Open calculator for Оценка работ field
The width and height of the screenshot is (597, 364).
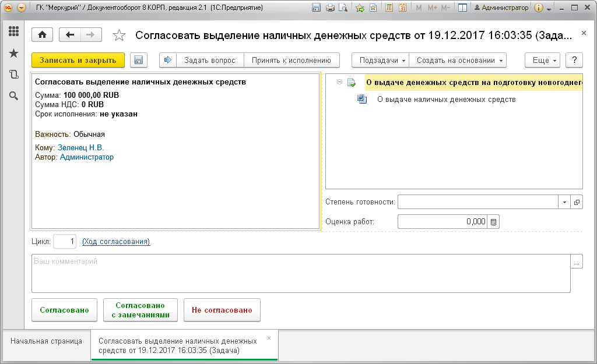tap(493, 222)
